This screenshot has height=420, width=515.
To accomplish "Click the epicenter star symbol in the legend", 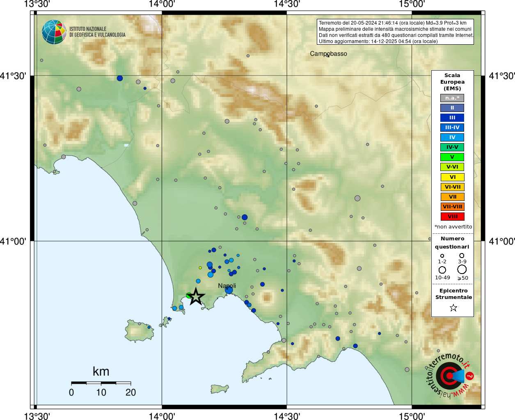I will point(453,308).
